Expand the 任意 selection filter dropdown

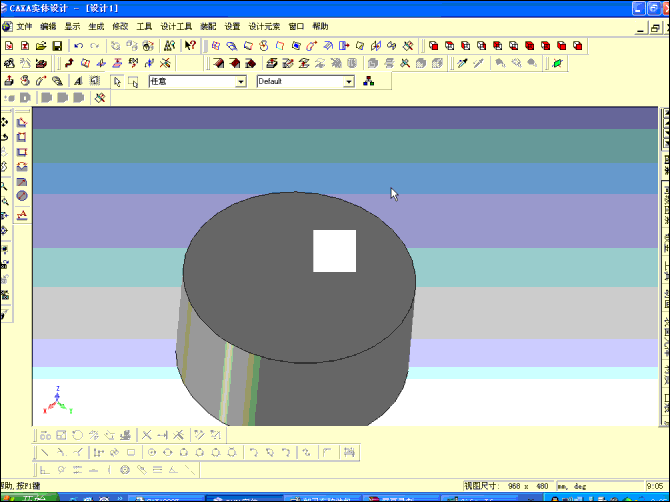click(x=241, y=82)
